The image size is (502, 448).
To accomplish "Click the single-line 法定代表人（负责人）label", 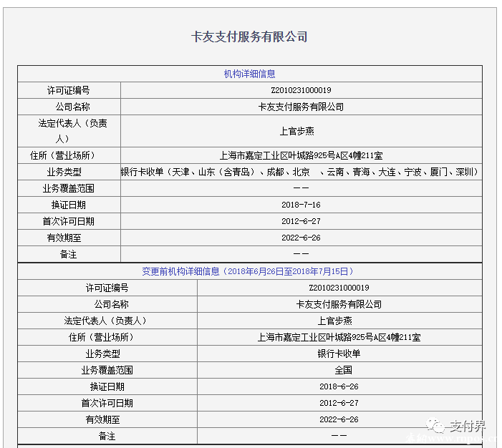I will click(105, 321).
